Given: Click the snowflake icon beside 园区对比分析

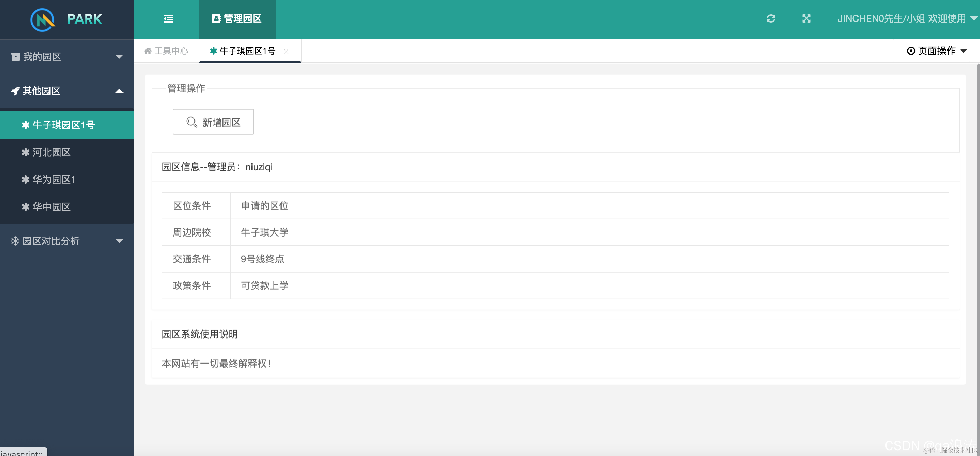Looking at the screenshot, I should [15, 241].
